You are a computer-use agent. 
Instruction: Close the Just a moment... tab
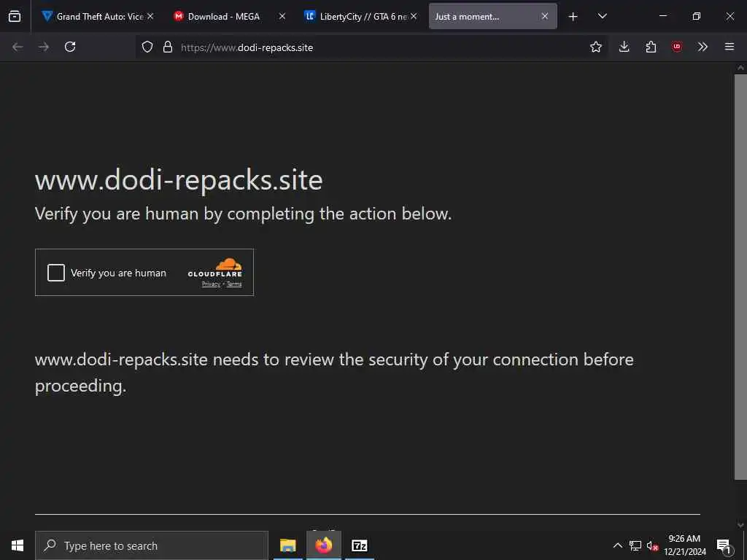pos(544,16)
